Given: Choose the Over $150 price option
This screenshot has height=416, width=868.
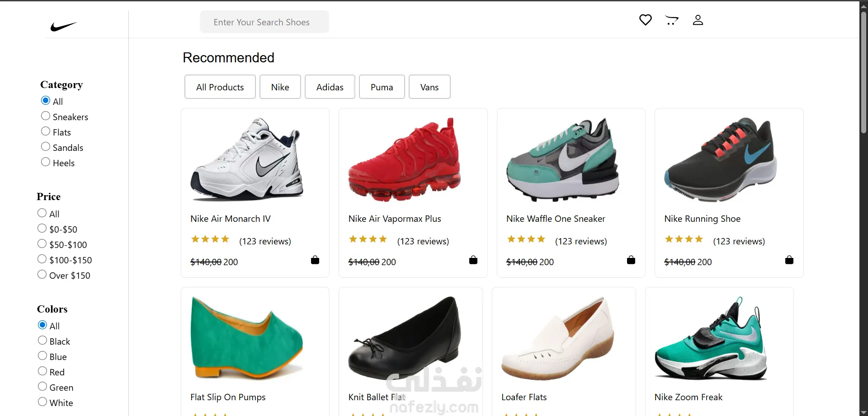Looking at the screenshot, I should pyautogui.click(x=42, y=274).
